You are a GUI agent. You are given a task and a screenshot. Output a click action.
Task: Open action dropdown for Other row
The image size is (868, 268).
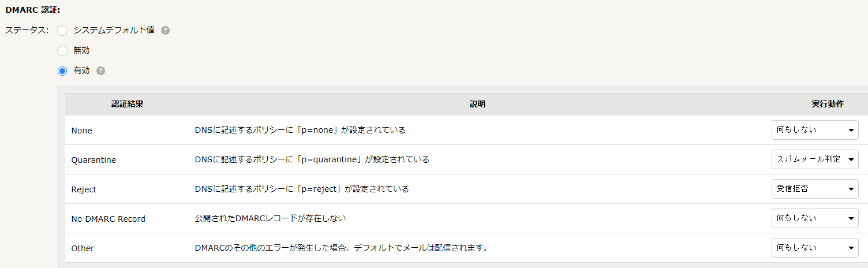tap(815, 248)
